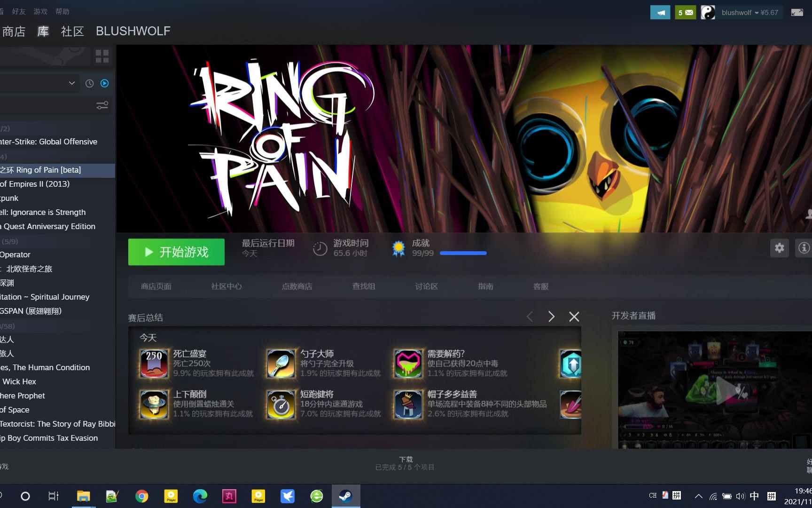Go to previous post-game summary arrow

coord(530,317)
